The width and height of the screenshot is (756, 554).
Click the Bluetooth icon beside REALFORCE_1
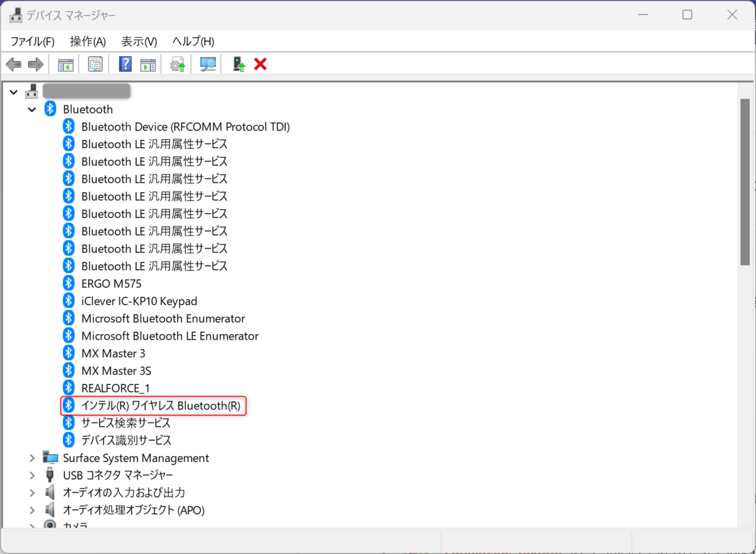[x=69, y=388]
